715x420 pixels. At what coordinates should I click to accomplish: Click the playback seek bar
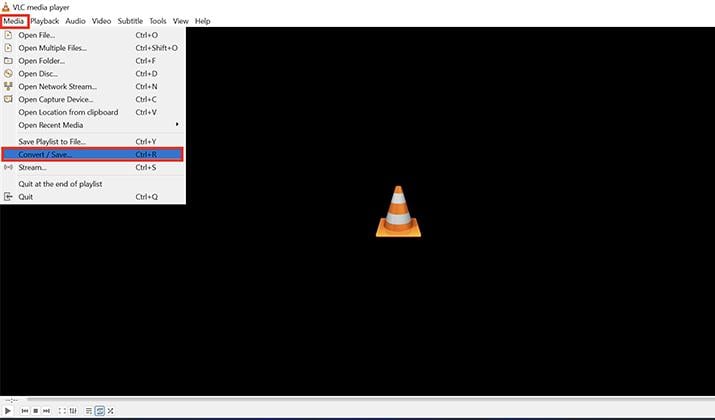369,399
